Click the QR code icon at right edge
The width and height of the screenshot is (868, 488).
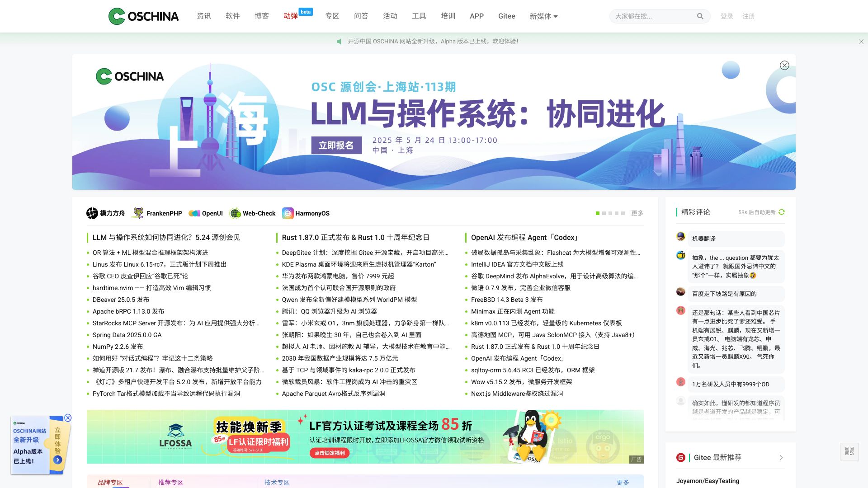(849, 451)
